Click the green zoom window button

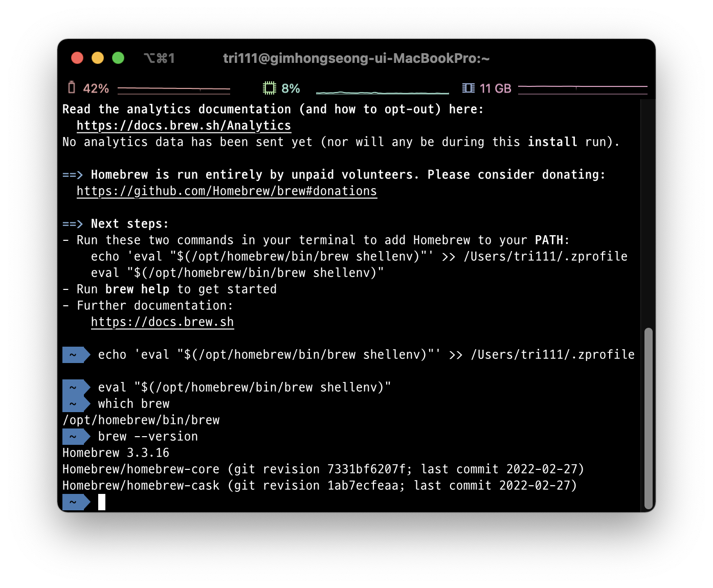[118, 58]
